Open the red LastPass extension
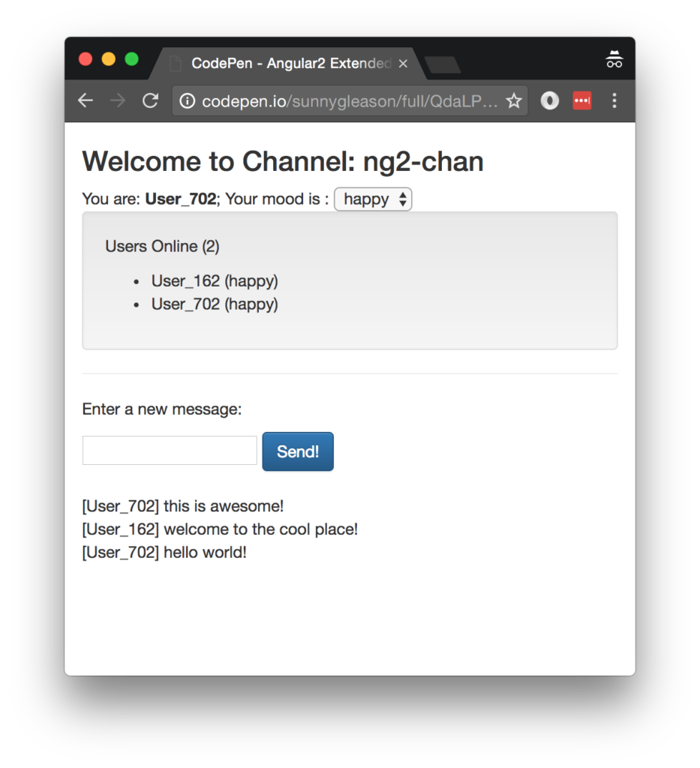Screen dimensions: 700x768 (582, 101)
